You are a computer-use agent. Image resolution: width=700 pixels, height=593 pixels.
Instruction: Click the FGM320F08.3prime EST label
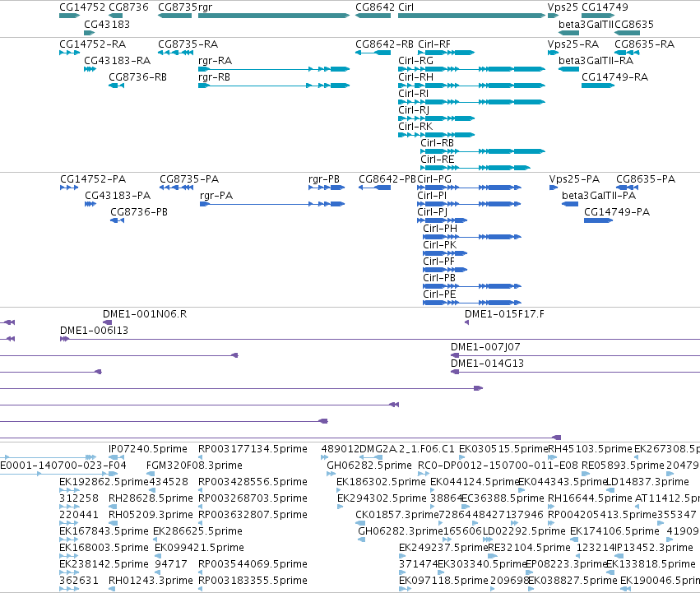coord(195,466)
